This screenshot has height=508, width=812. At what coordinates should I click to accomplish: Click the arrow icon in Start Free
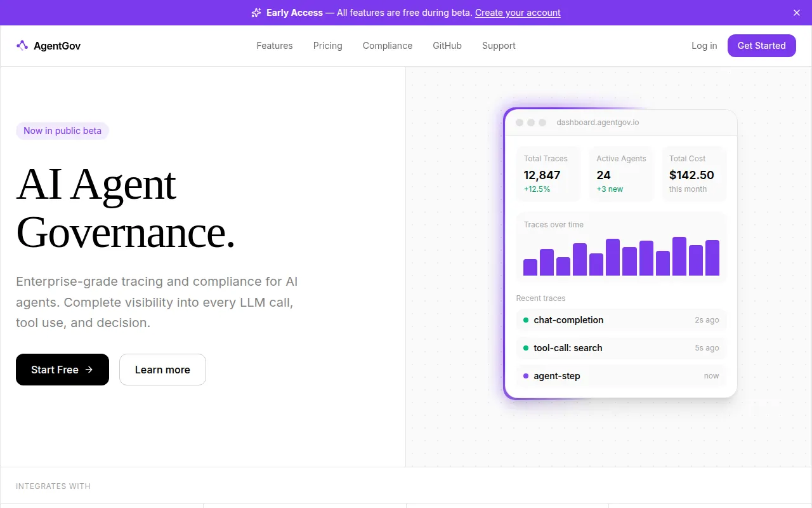coord(89,370)
